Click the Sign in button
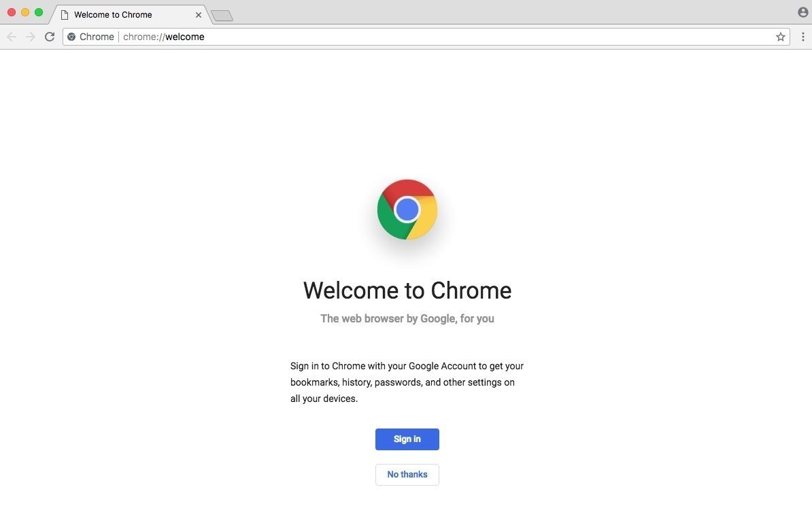Viewport: 812px width, 521px height. 407,439
